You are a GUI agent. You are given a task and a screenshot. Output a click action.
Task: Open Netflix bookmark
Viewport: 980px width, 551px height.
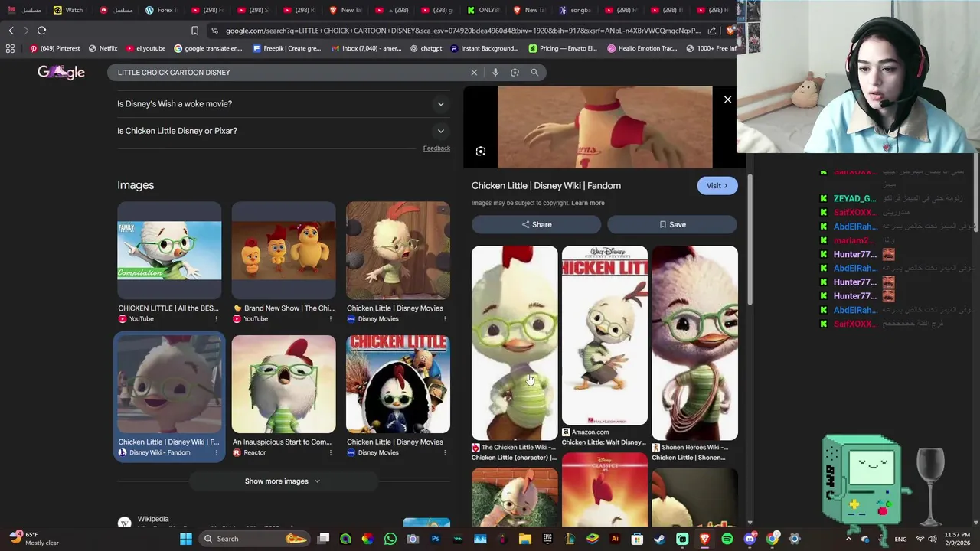(103, 48)
